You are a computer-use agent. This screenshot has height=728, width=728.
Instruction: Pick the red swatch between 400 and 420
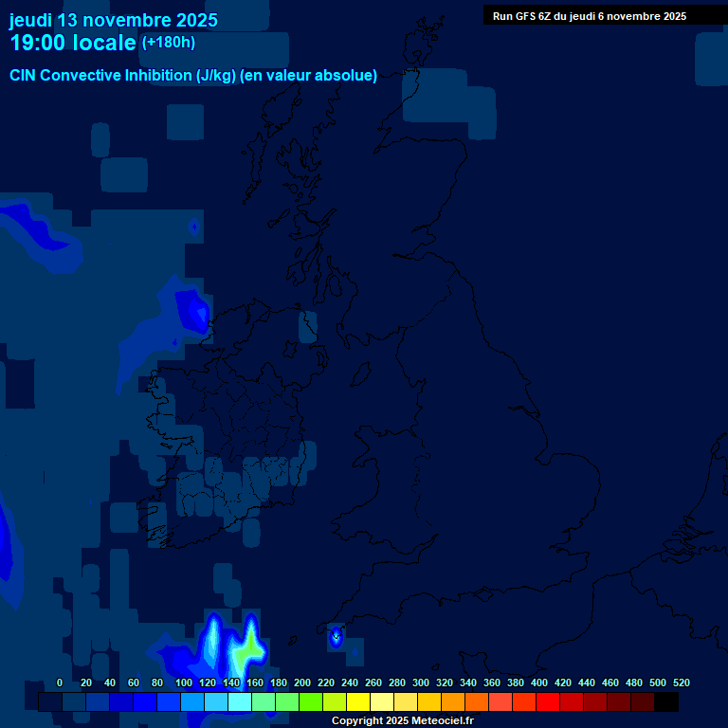click(x=547, y=701)
